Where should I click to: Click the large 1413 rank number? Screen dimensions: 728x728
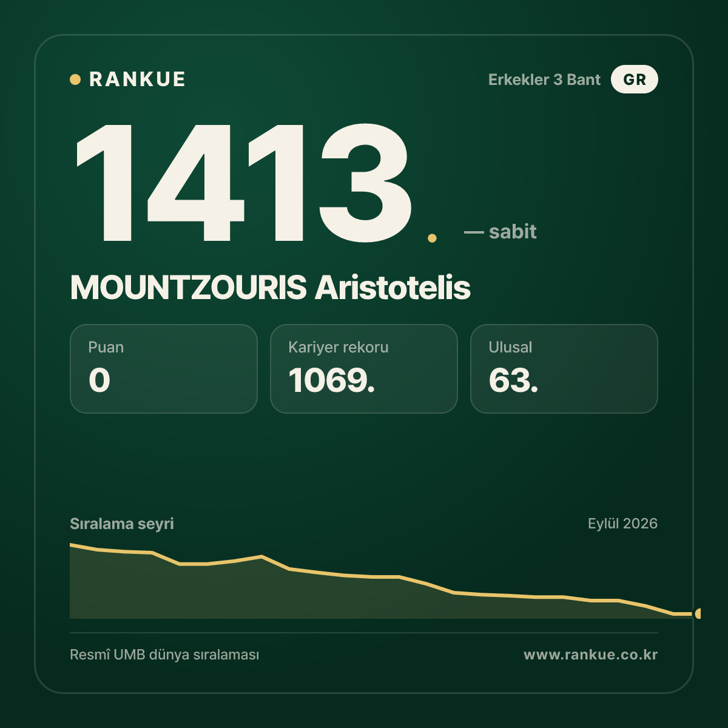click(x=244, y=182)
